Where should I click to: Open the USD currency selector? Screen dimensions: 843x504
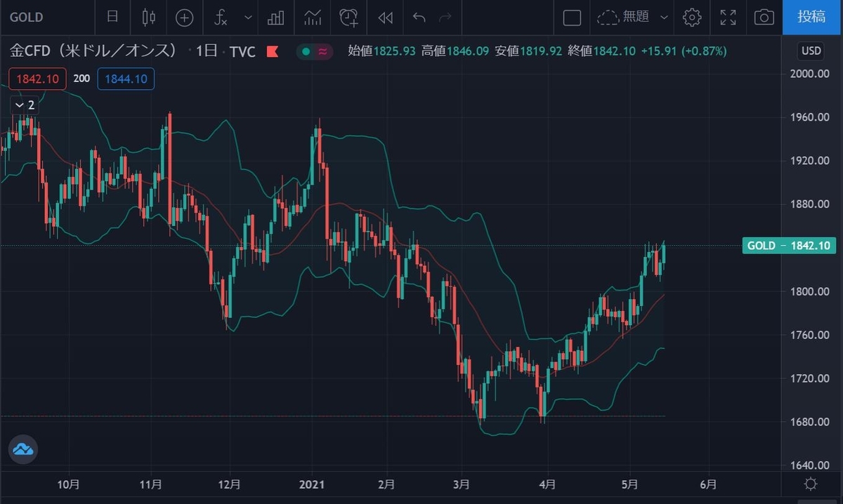click(x=811, y=51)
